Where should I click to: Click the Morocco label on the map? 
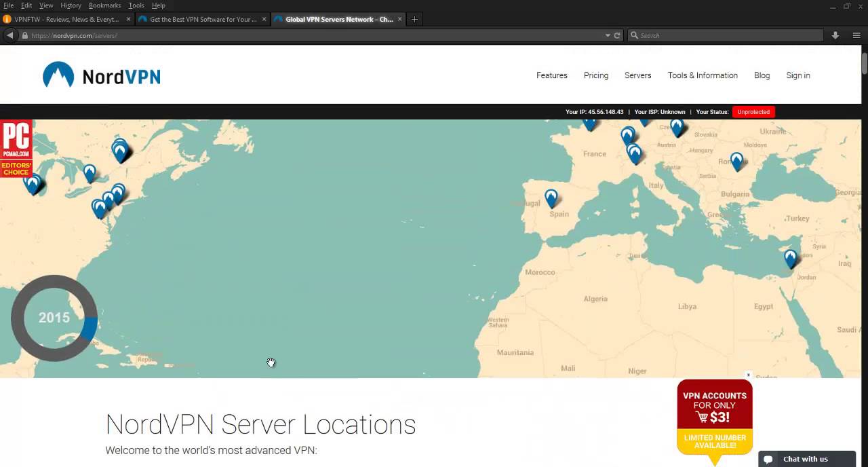point(540,272)
